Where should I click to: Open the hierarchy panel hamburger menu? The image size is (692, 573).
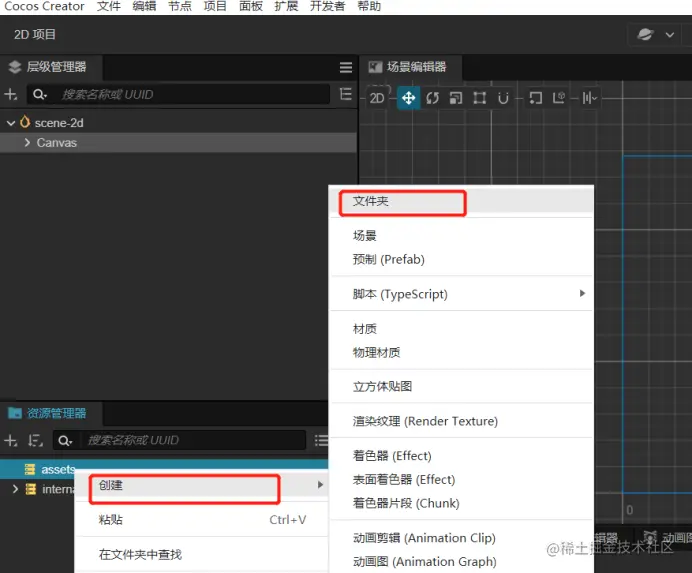pos(346,67)
